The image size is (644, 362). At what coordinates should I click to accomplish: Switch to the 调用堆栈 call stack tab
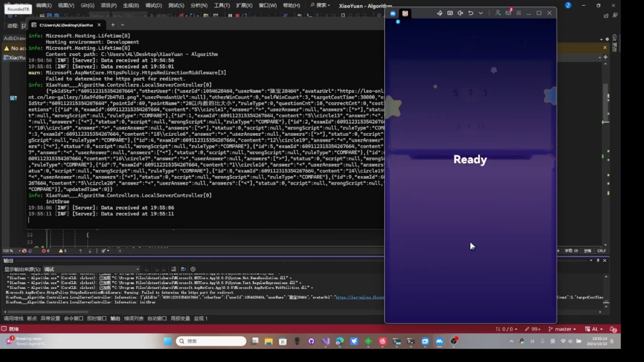14,319
